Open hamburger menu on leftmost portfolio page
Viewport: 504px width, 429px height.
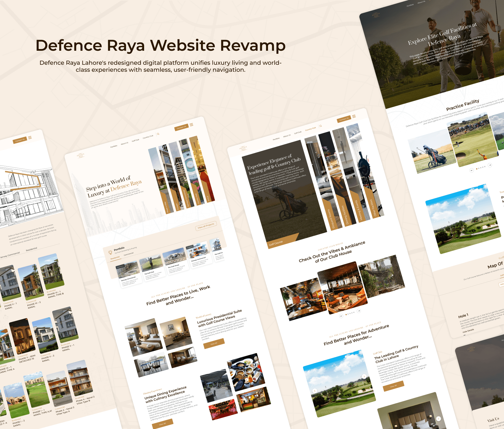tap(30, 137)
